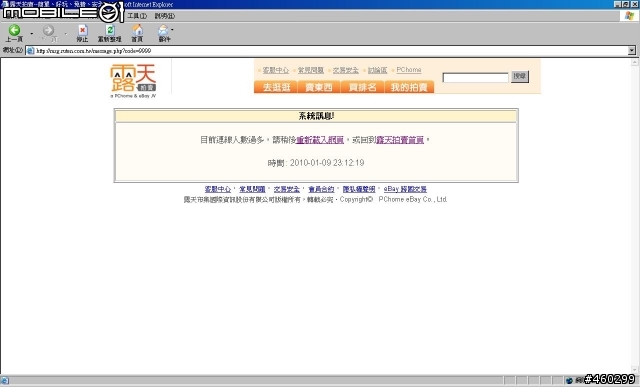Click the timestamp text 2010-01-09 23:12:19
Screen dimensions: 640x387
(x=327, y=163)
